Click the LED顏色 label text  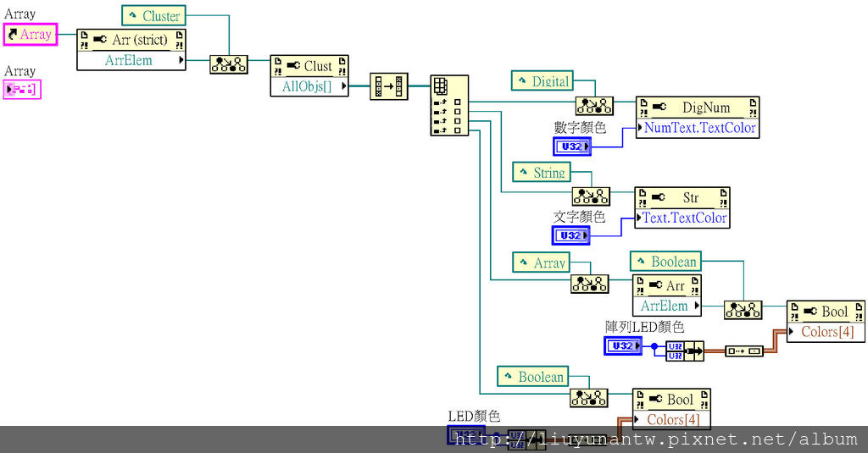(474, 416)
